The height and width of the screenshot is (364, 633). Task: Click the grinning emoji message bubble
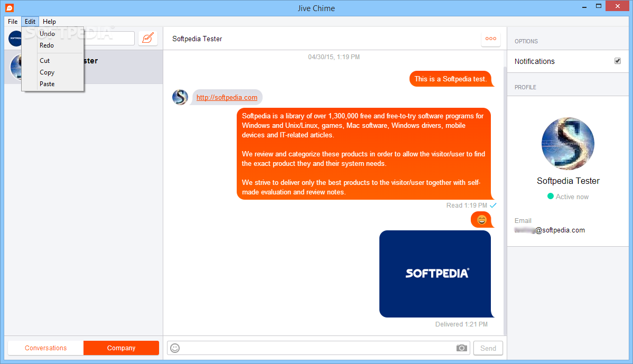point(481,220)
